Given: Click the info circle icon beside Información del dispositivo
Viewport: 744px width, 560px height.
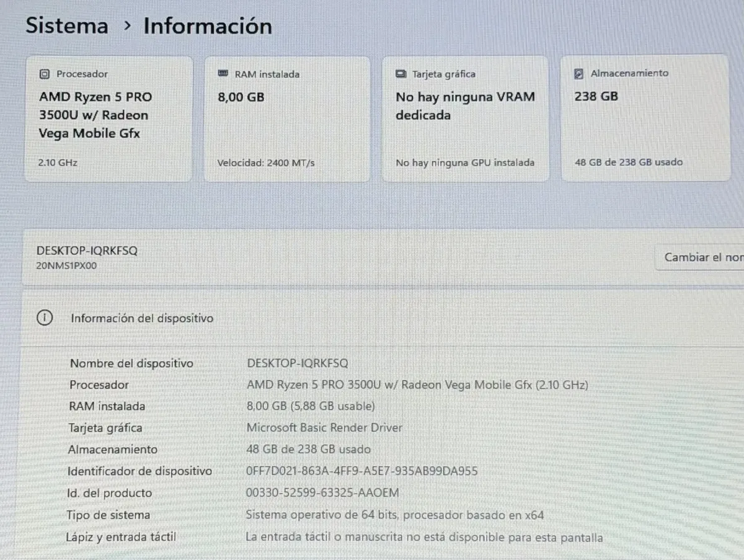Looking at the screenshot, I should [x=45, y=318].
